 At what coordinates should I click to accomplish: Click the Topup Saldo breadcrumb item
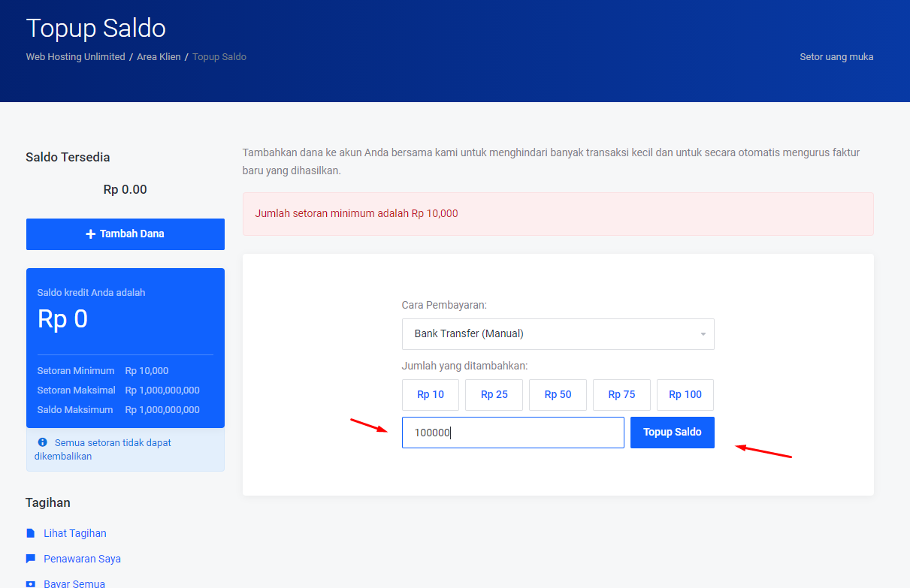point(219,57)
